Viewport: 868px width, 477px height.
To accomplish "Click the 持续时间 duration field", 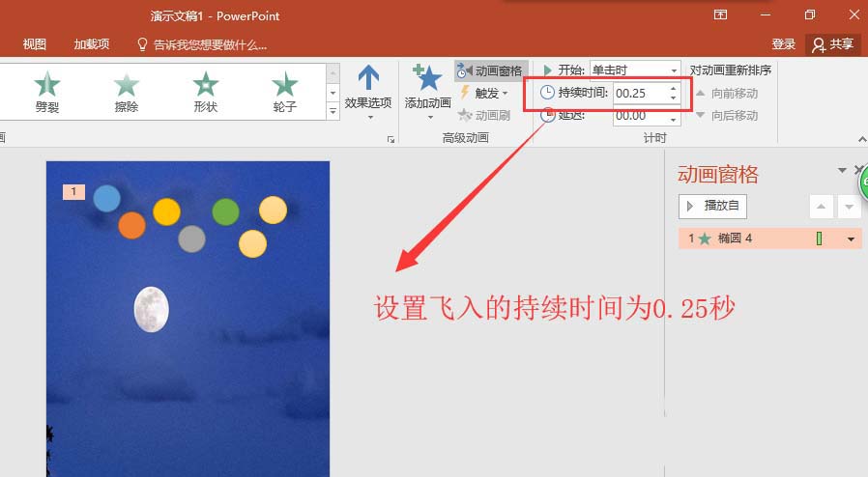I will pos(640,93).
